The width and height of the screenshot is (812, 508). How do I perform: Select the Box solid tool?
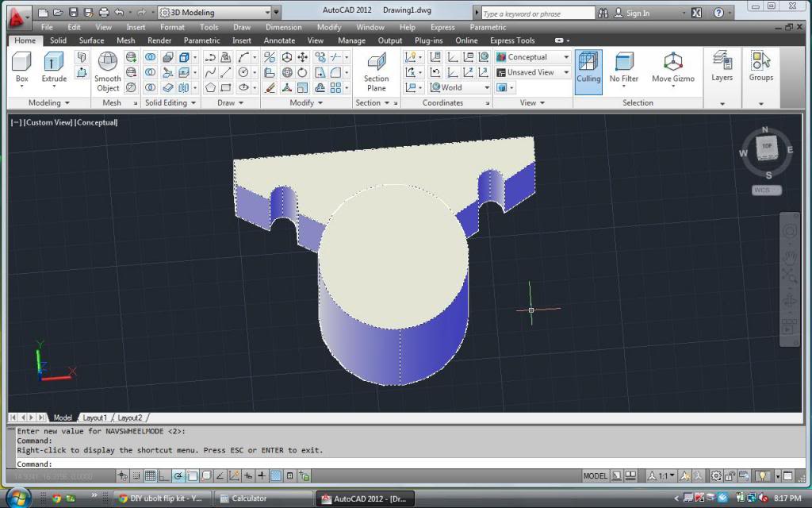click(21, 68)
